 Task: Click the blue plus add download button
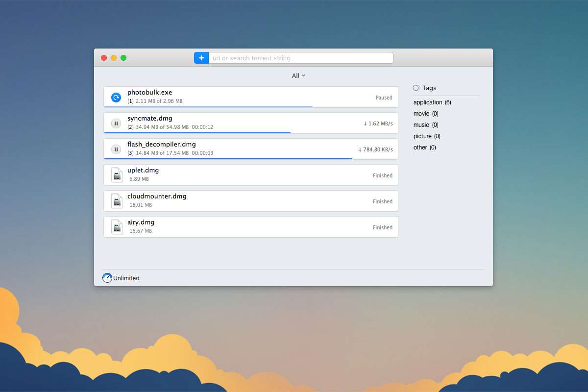click(x=201, y=58)
